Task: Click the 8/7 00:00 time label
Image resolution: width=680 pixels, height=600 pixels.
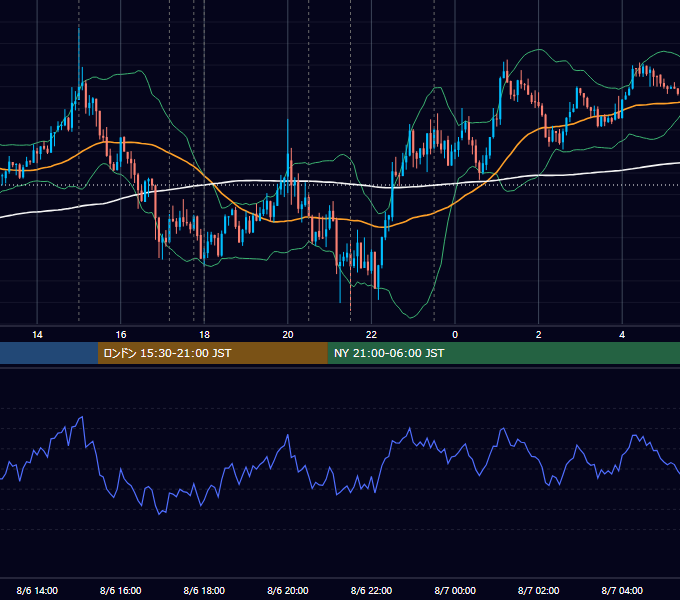Action: [x=455, y=590]
